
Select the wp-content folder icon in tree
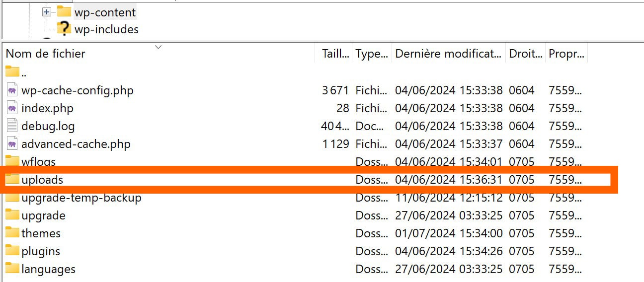[x=64, y=11]
